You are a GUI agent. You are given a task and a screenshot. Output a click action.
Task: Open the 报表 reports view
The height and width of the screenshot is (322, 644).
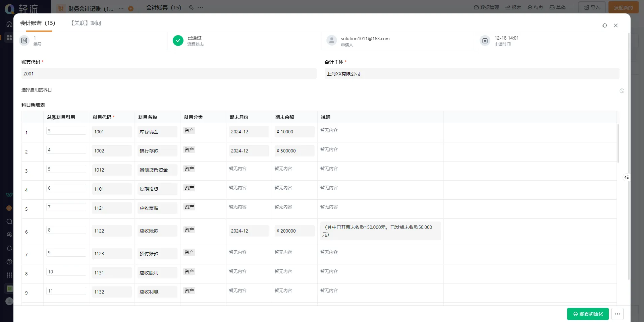click(x=513, y=7)
